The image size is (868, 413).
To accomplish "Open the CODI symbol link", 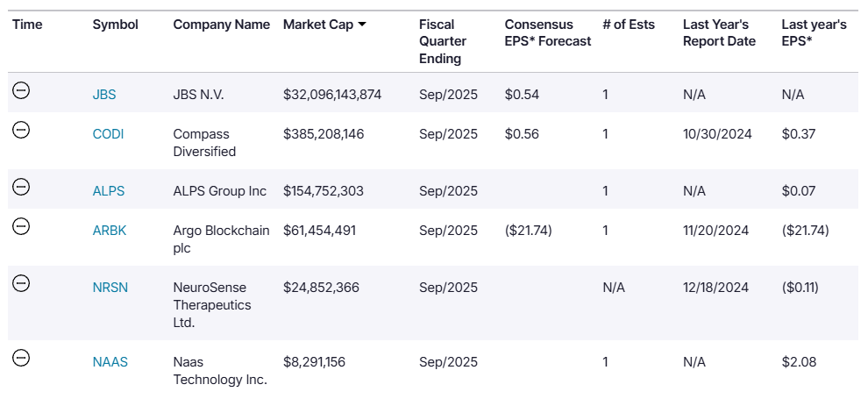I will pos(108,134).
